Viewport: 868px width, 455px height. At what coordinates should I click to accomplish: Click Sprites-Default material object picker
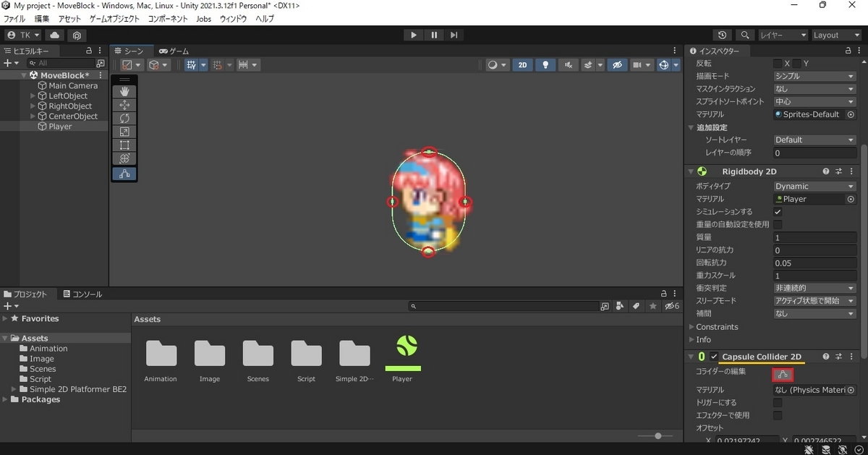point(851,114)
